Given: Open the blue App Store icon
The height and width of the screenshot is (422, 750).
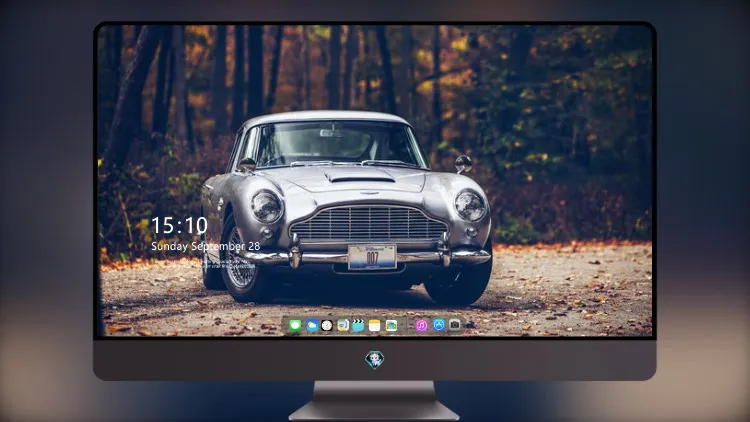Looking at the screenshot, I should click(439, 325).
